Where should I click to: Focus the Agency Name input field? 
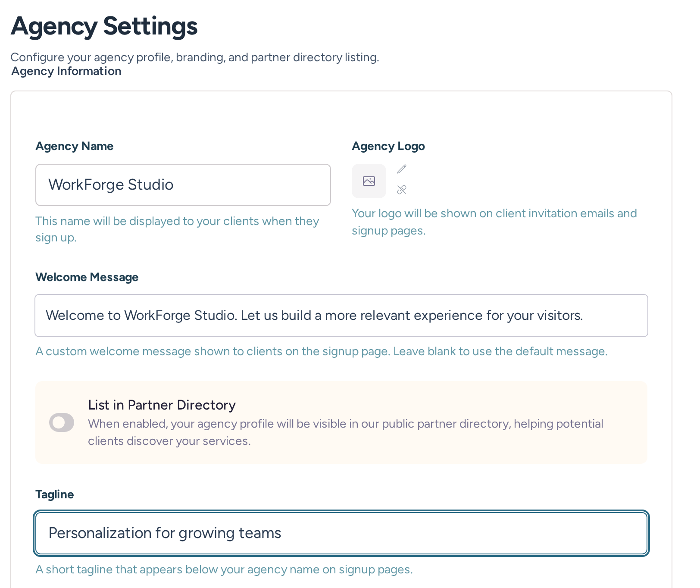183,185
